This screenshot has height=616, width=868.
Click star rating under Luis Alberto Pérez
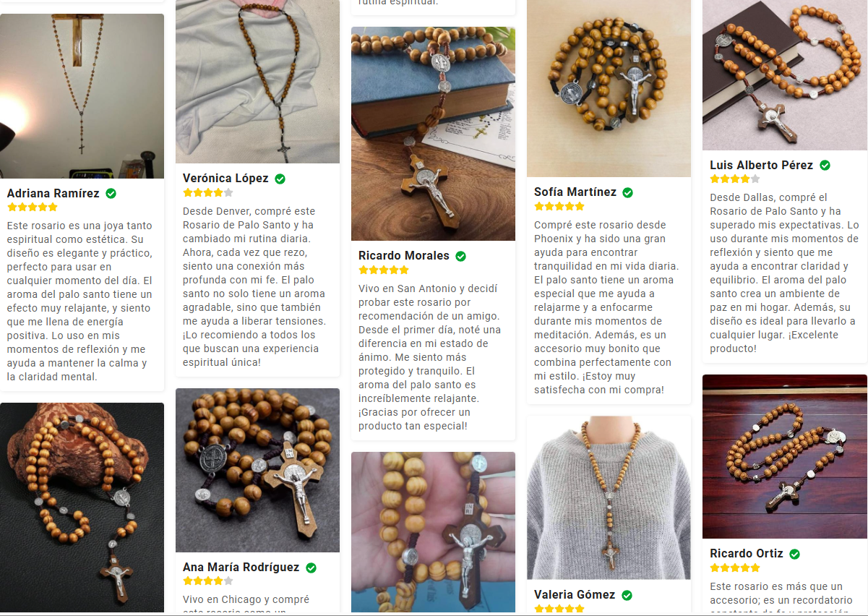click(734, 179)
